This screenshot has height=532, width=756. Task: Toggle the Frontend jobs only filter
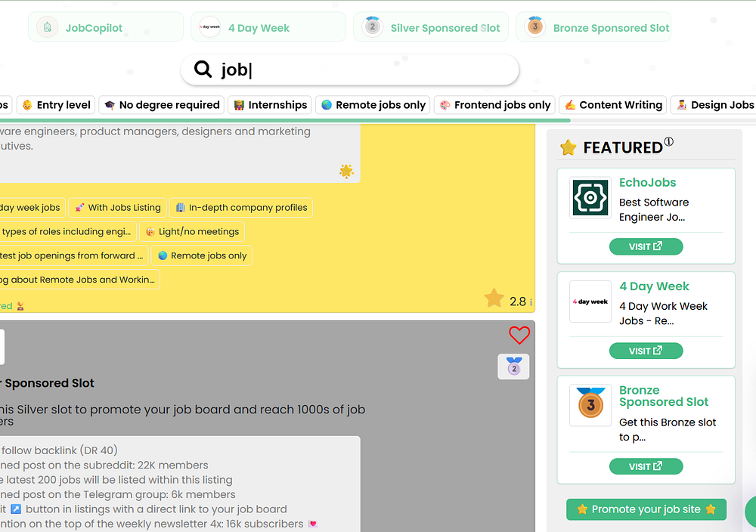pos(494,105)
